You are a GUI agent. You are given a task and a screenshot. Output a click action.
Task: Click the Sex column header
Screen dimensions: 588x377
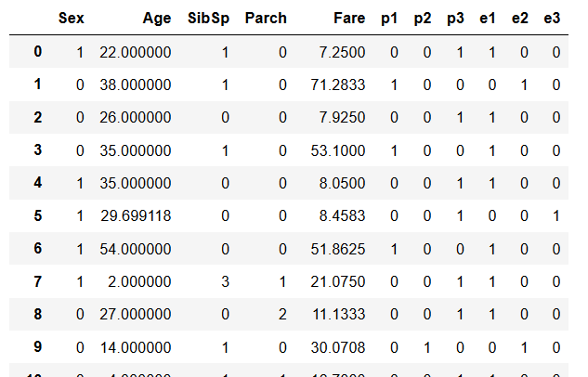point(72,18)
